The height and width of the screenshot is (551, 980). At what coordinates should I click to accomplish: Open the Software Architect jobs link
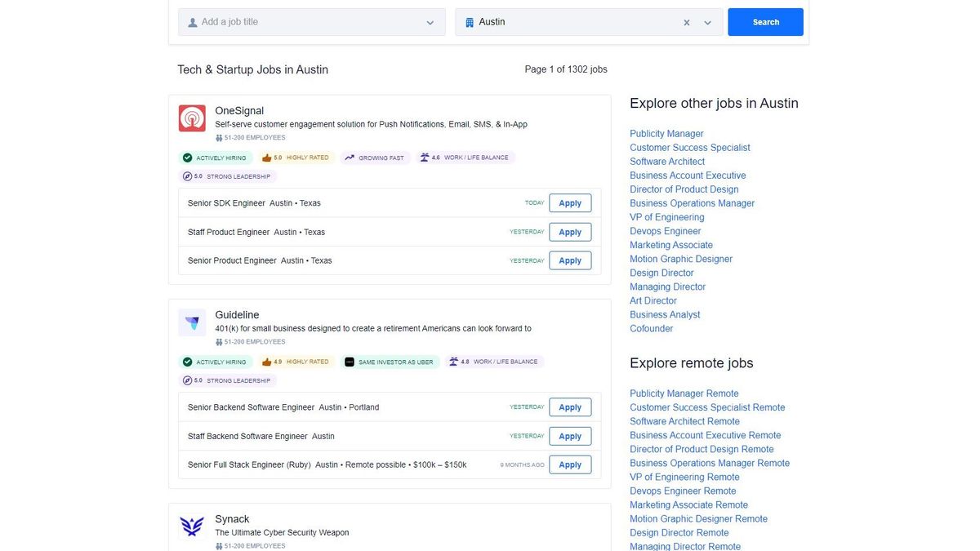tap(667, 162)
